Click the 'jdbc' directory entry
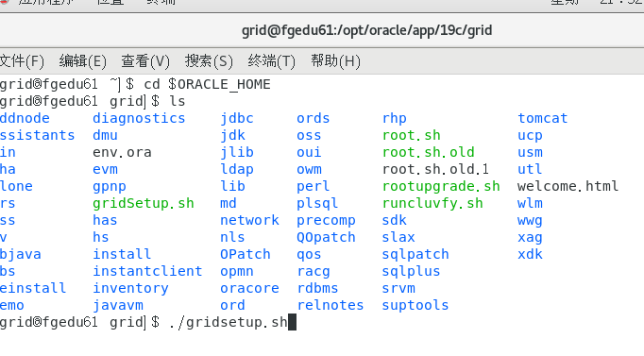Screen dimensions: 644x356 (237, 119)
